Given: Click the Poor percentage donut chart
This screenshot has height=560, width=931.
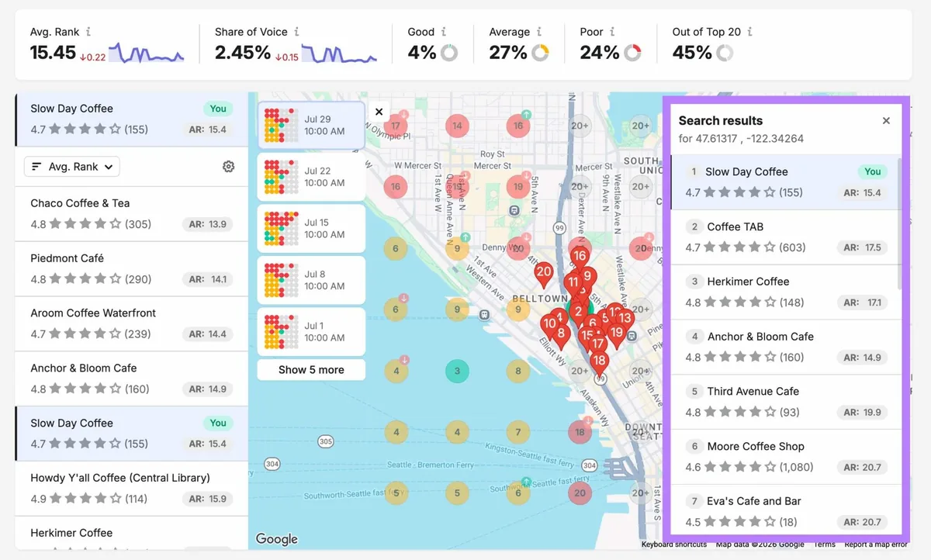Looking at the screenshot, I should (632, 53).
